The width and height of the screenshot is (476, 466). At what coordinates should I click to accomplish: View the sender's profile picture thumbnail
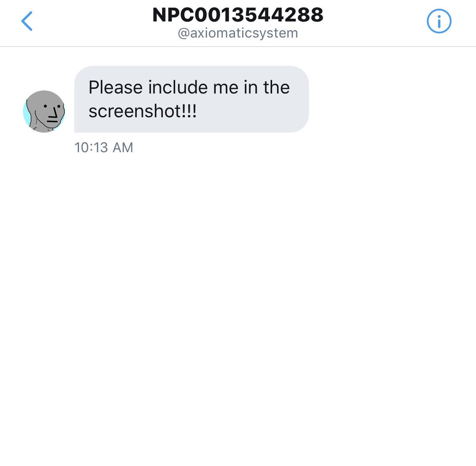coord(44,111)
